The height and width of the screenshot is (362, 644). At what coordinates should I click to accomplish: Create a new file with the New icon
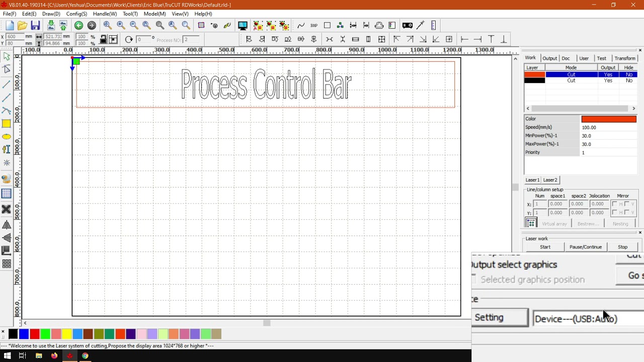(x=10, y=25)
